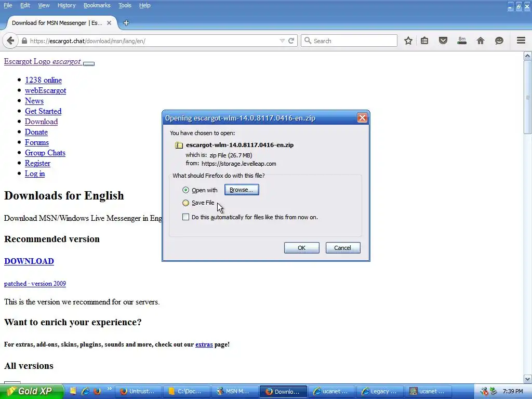This screenshot has height=399, width=532.
Task: Open the Edit menu
Action: click(25, 5)
